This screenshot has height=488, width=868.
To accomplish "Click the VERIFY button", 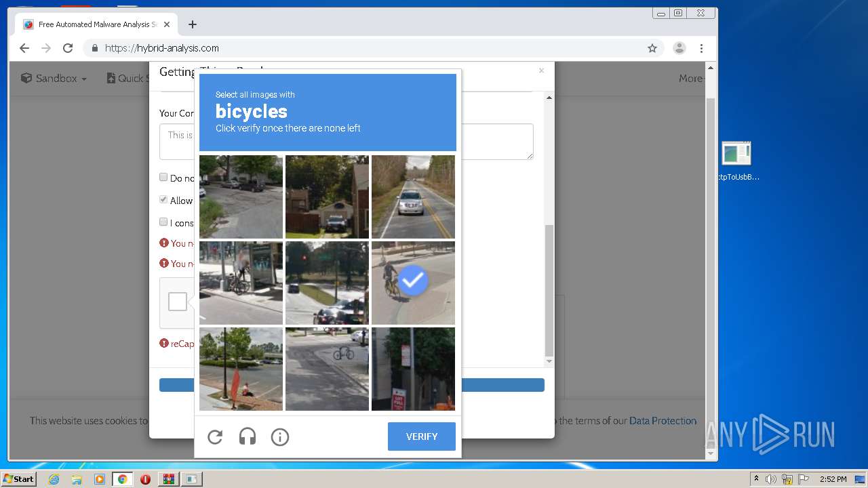I will tap(422, 436).
